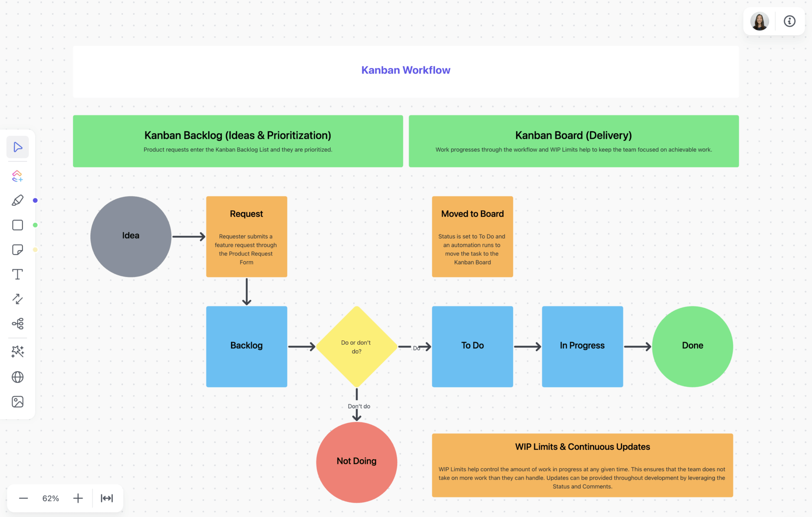The width and height of the screenshot is (812, 517).
Task: Select the comment/sticky note tool
Action: point(18,249)
